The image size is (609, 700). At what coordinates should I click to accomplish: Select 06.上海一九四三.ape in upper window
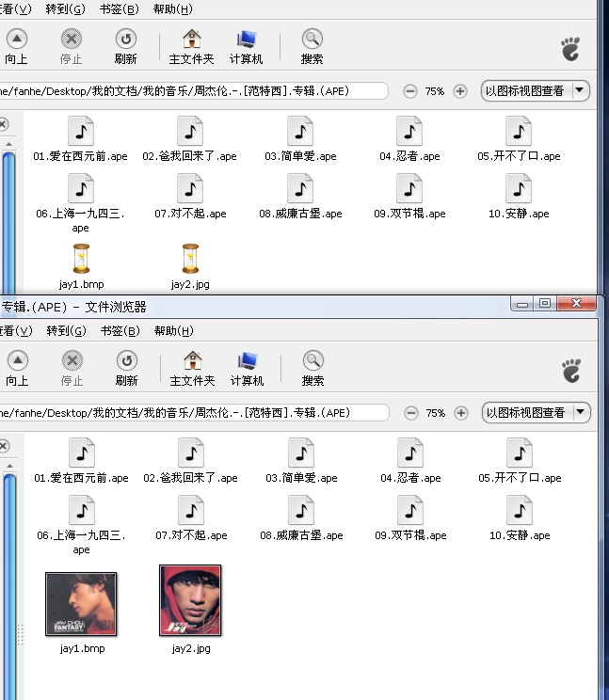pos(81,203)
